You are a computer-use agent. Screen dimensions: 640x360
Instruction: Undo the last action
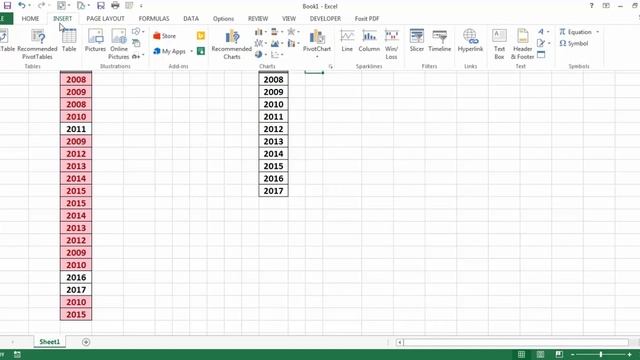[x=22, y=6]
